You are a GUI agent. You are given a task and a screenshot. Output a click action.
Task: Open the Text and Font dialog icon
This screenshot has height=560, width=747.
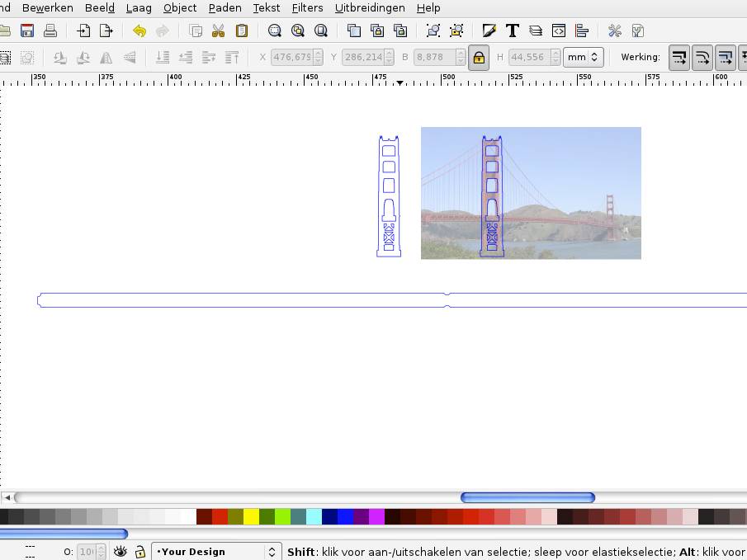[x=512, y=31]
